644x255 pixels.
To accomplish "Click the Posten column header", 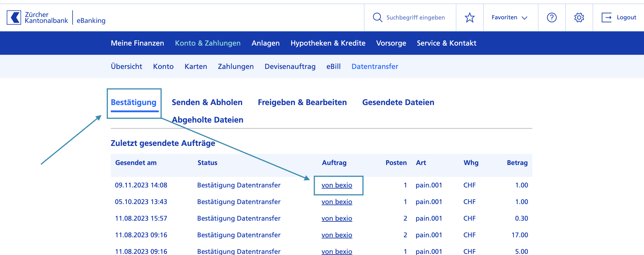I will pyautogui.click(x=396, y=163).
